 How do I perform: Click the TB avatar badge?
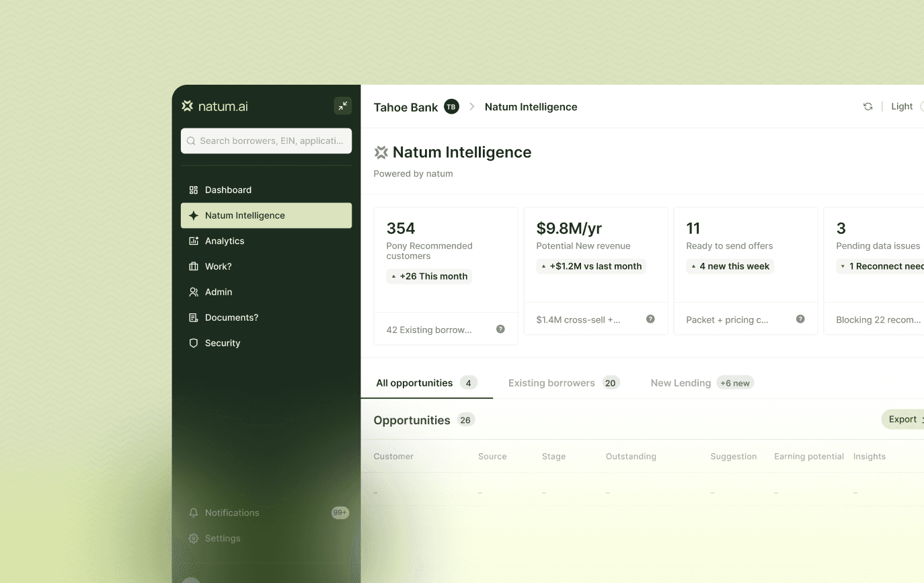pos(451,107)
